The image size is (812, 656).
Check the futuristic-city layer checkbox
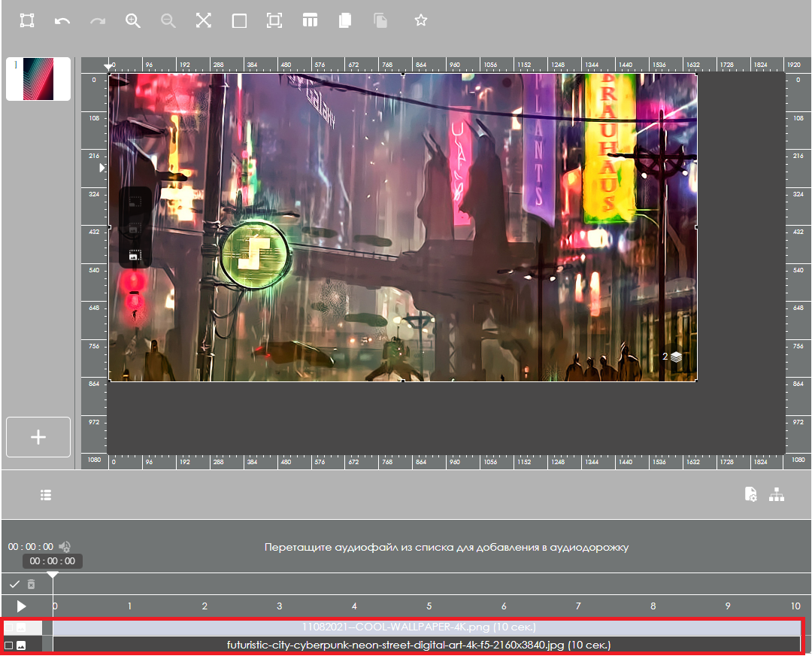9,645
